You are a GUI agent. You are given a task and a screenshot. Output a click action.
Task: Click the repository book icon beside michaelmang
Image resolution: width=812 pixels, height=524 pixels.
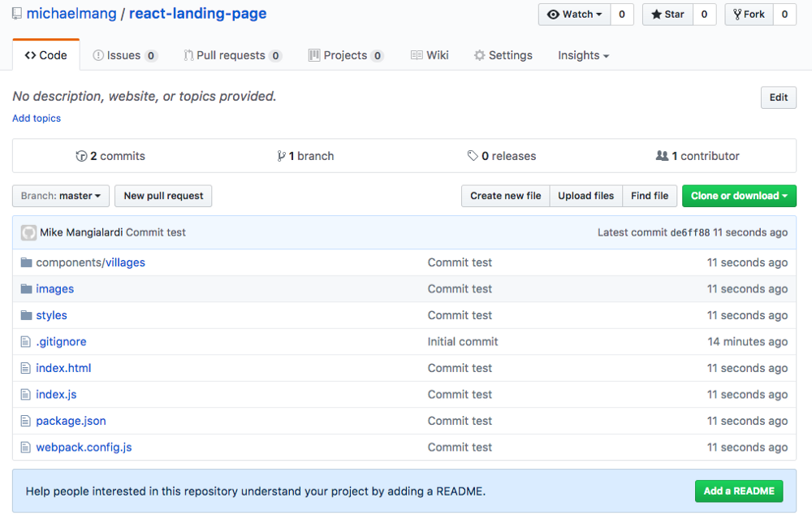(x=17, y=15)
